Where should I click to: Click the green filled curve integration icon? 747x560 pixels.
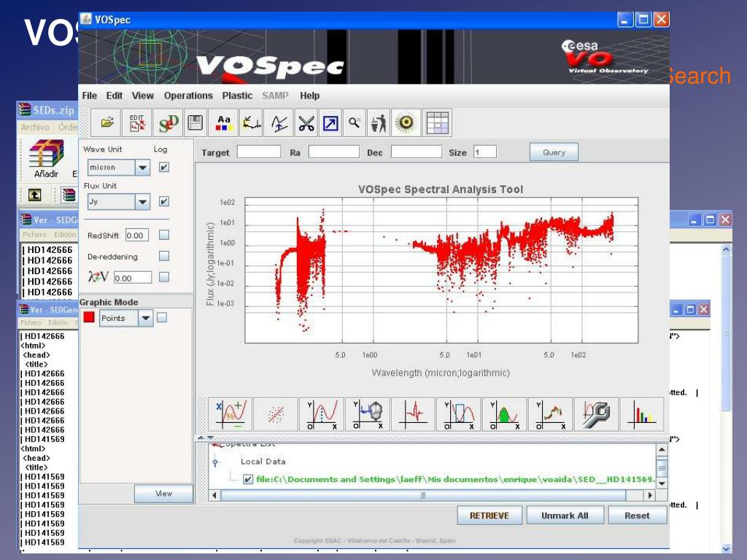[x=505, y=414]
